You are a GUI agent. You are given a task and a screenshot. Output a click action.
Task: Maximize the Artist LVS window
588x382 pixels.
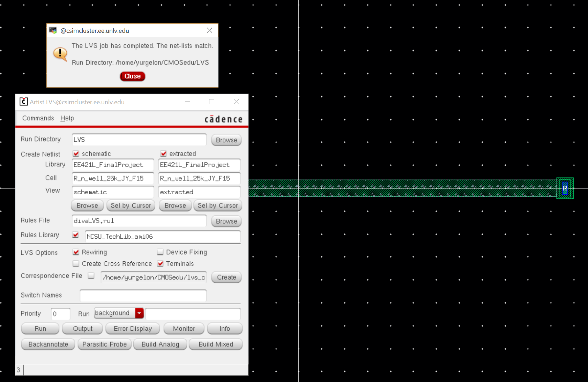click(211, 102)
